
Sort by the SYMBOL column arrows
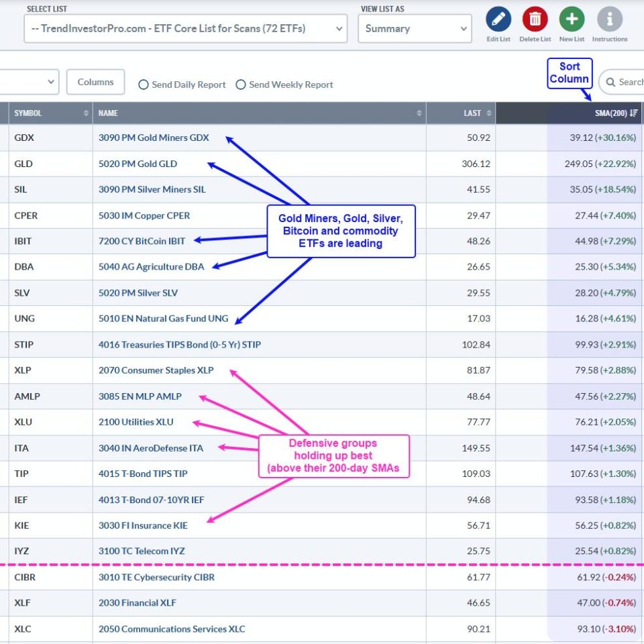click(86, 113)
